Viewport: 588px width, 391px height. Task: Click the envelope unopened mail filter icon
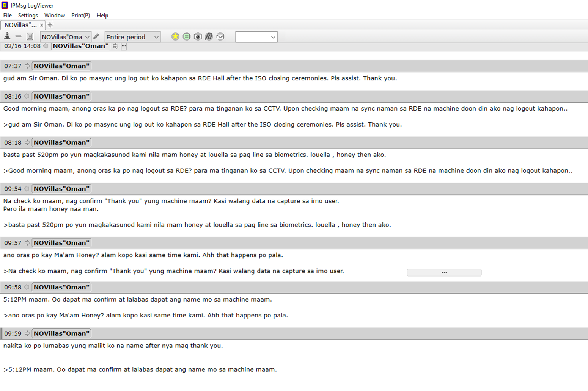pyautogui.click(x=220, y=36)
